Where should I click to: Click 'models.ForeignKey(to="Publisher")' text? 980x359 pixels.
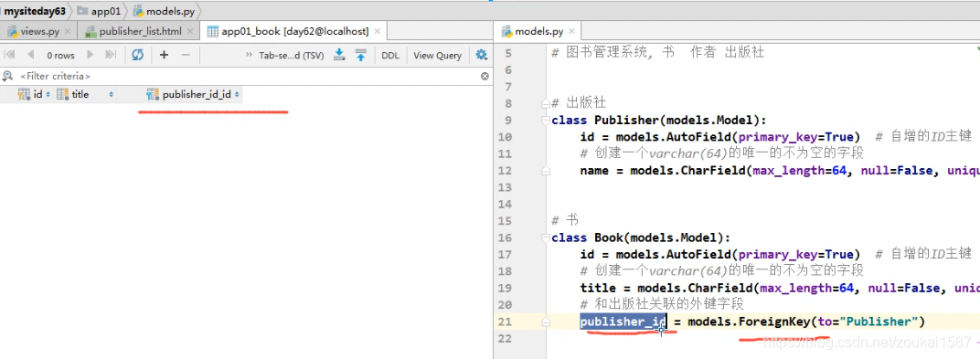(805, 322)
